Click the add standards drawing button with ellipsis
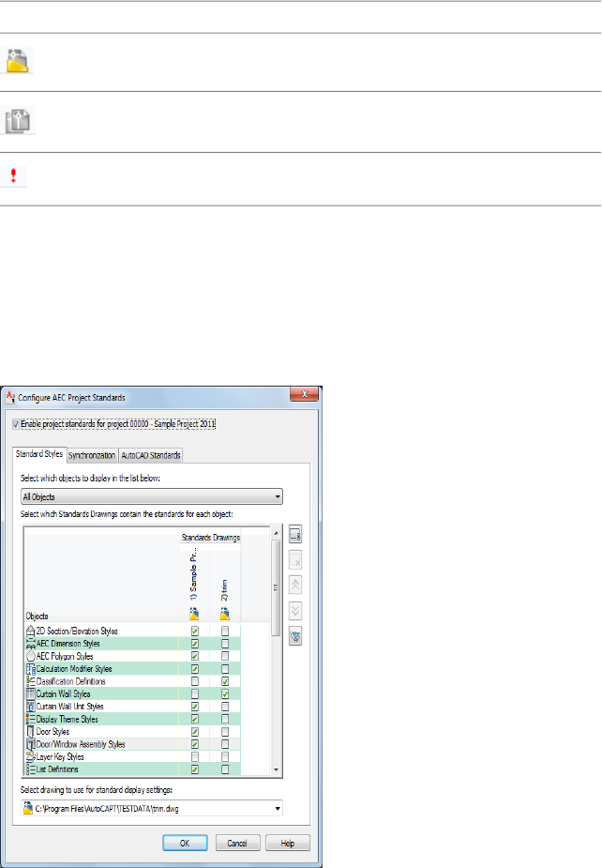 (x=295, y=534)
